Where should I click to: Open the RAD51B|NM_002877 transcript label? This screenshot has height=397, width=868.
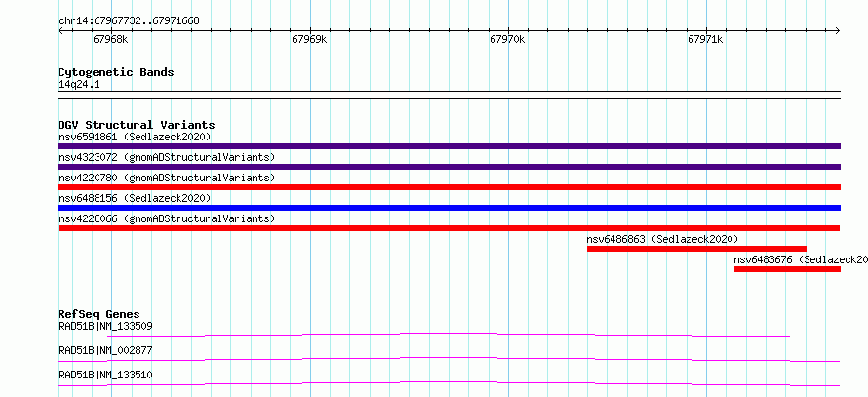coord(105,350)
